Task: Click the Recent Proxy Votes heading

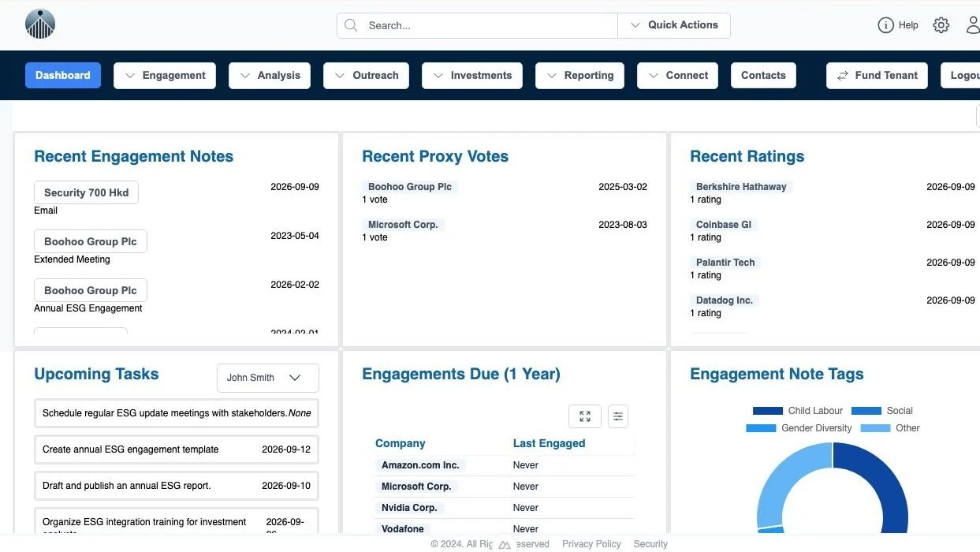Action: click(435, 156)
